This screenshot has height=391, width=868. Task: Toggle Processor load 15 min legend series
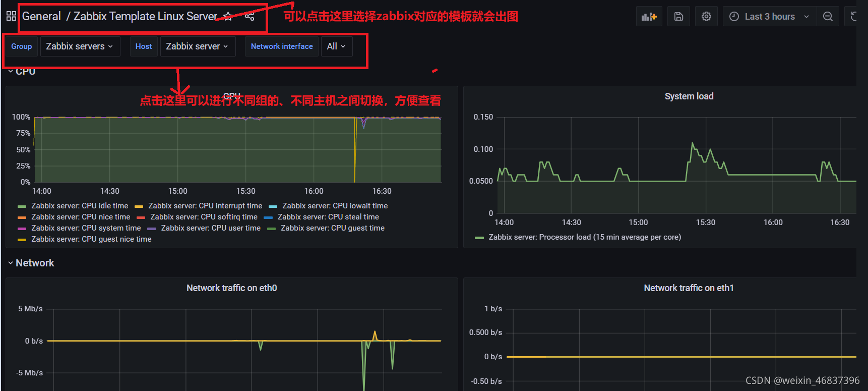[x=585, y=237]
